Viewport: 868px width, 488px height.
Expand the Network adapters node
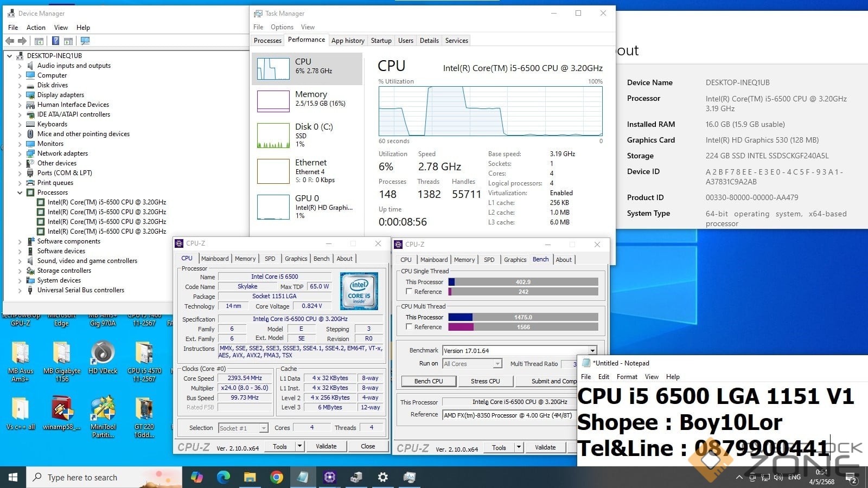coord(20,153)
